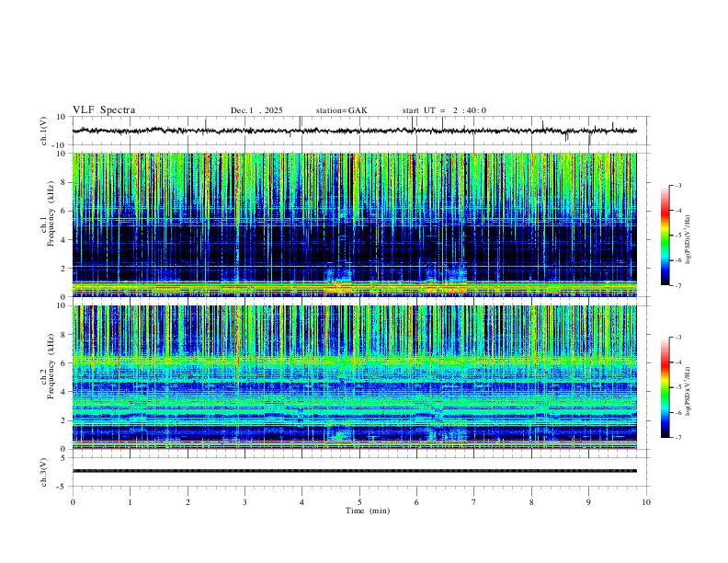Click the ch.2 spectrogram panel

coord(354,377)
